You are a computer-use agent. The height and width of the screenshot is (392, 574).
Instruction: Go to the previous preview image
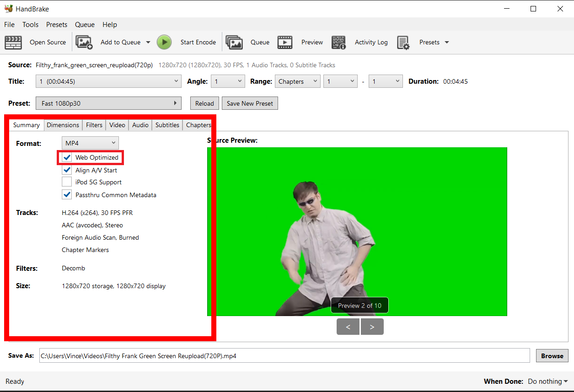348,326
